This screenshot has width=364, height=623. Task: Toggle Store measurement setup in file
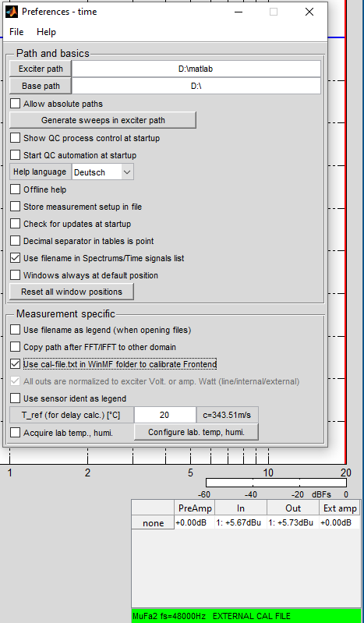click(x=15, y=206)
